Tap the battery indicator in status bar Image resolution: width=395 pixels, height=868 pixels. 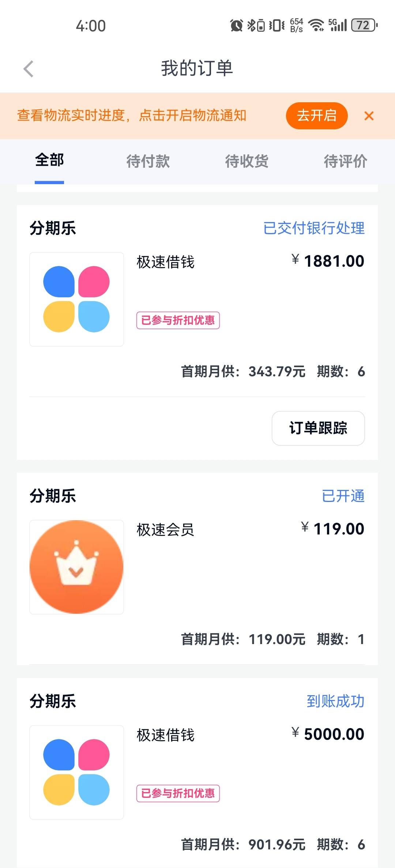pos(364,25)
